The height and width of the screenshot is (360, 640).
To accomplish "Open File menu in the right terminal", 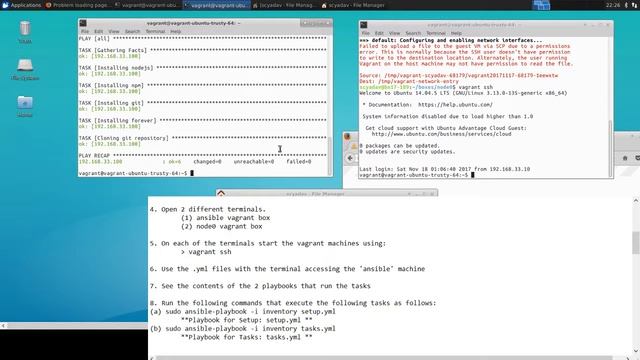I will click(x=366, y=33).
